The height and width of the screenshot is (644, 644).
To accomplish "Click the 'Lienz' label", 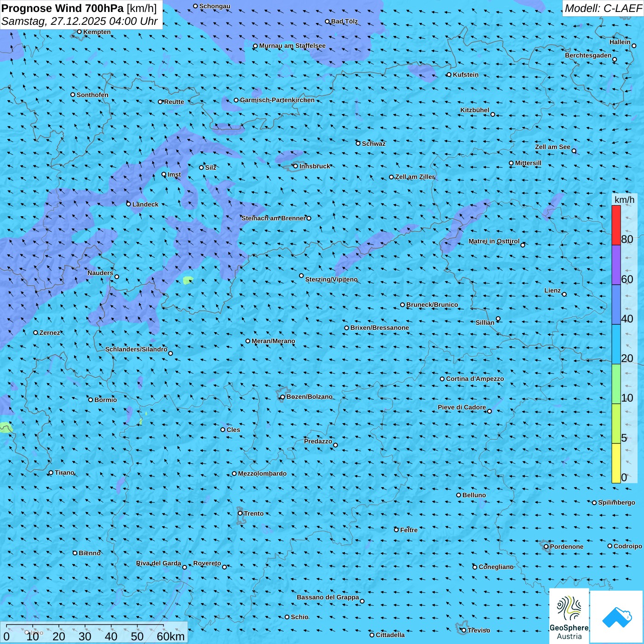I will point(552,290).
